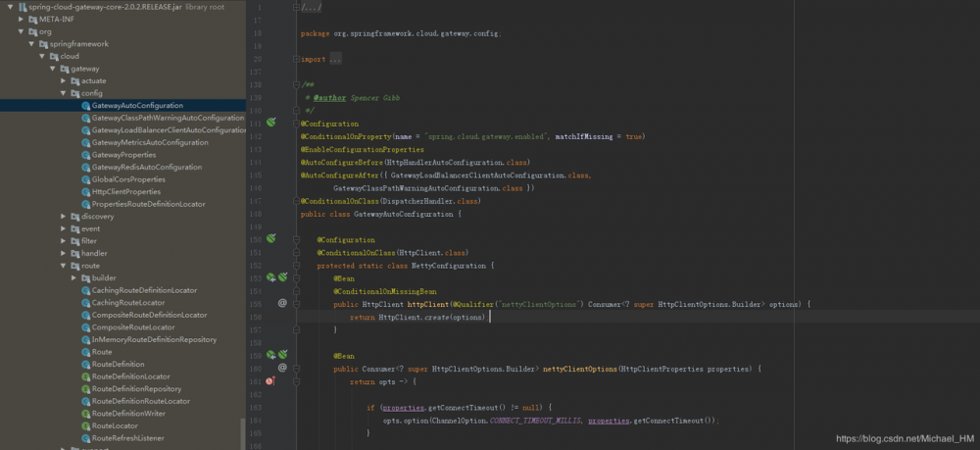Click Spring bean gutter icon at line 150
The width and height of the screenshot is (980, 450).
(x=270, y=239)
